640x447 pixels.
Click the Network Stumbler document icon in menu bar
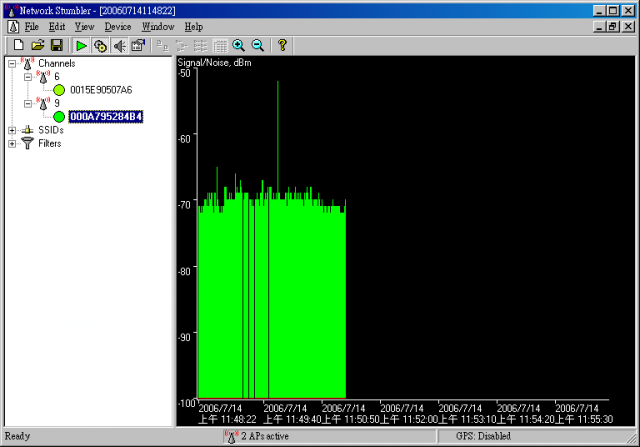[13, 26]
